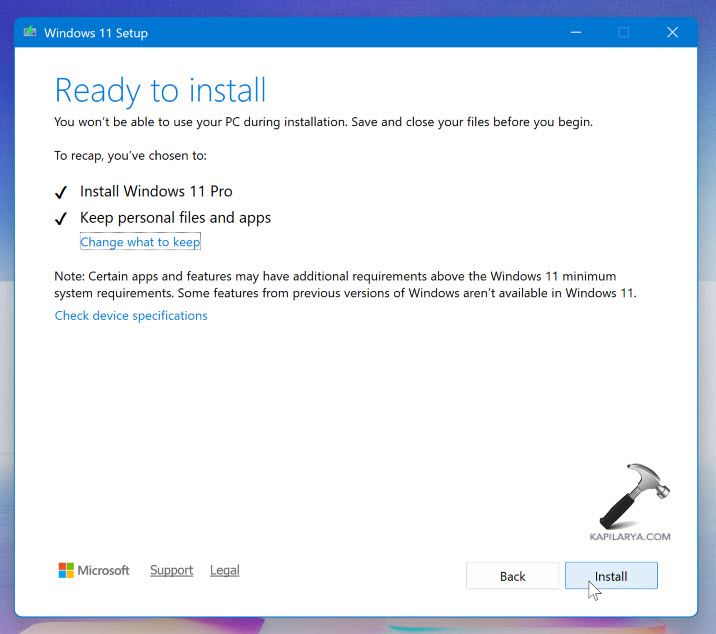
Task: Click the Windows 11 Setup title text
Action: tap(96, 33)
